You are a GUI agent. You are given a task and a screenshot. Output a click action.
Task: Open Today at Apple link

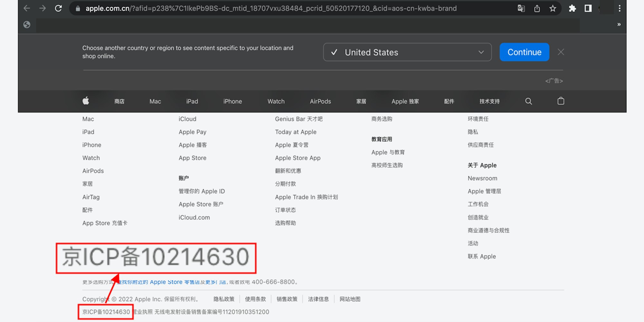click(296, 132)
